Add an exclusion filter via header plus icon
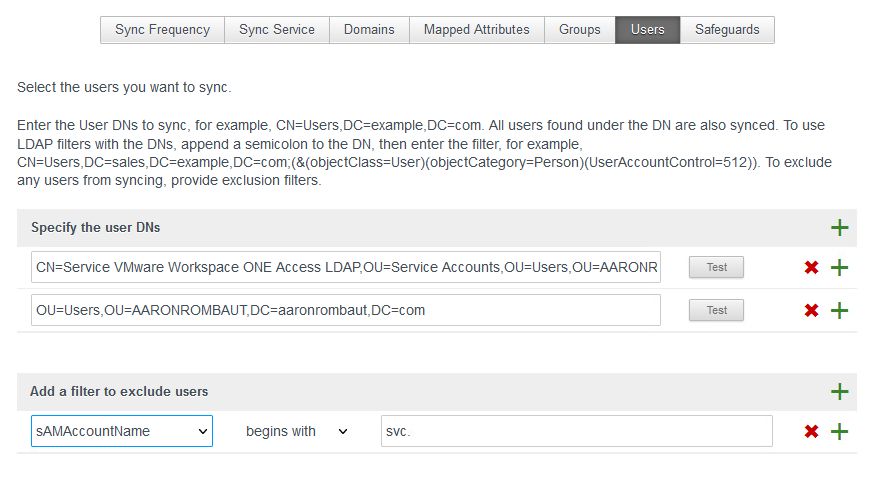This screenshot has width=875, height=480. click(x=839, y=392)
